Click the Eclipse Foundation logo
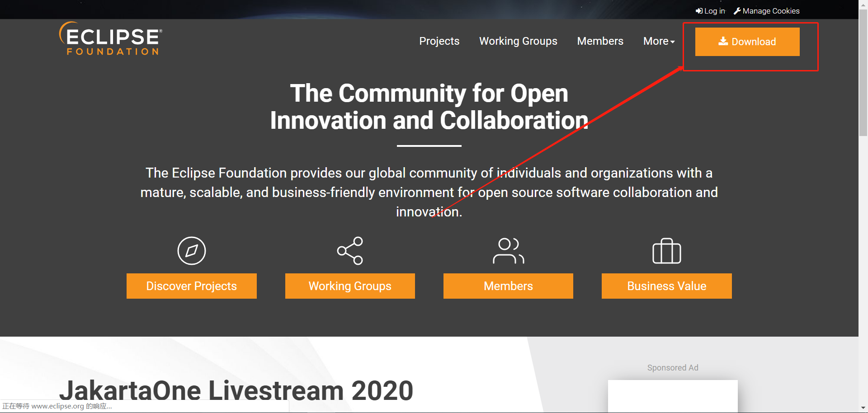Viewport: 868px width, 413px height. [x=111, y=39]
